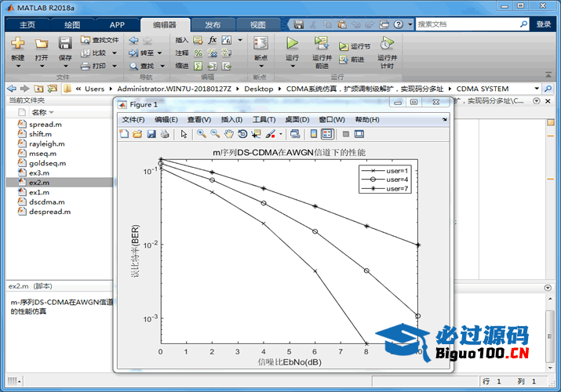
Task: Switch to the APP tab
Action: (x=117, y=24)
